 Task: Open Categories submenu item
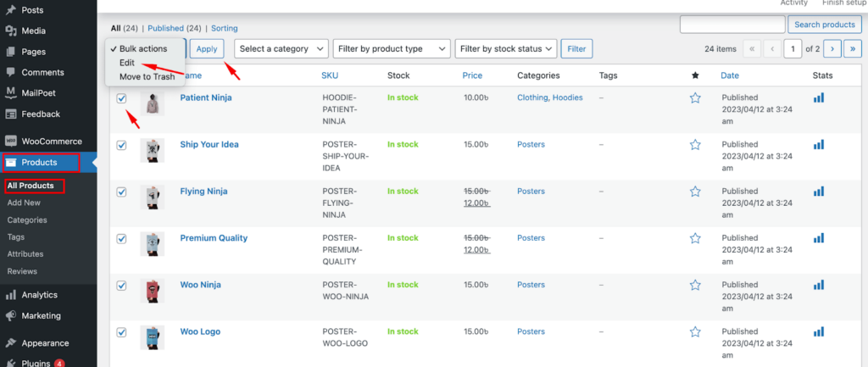[x=27, y=220]
